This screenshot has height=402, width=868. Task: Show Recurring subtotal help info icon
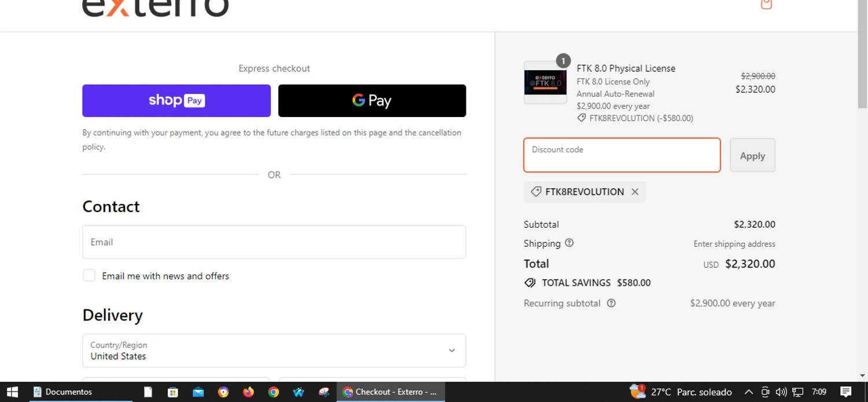click(x=611, y=303)
